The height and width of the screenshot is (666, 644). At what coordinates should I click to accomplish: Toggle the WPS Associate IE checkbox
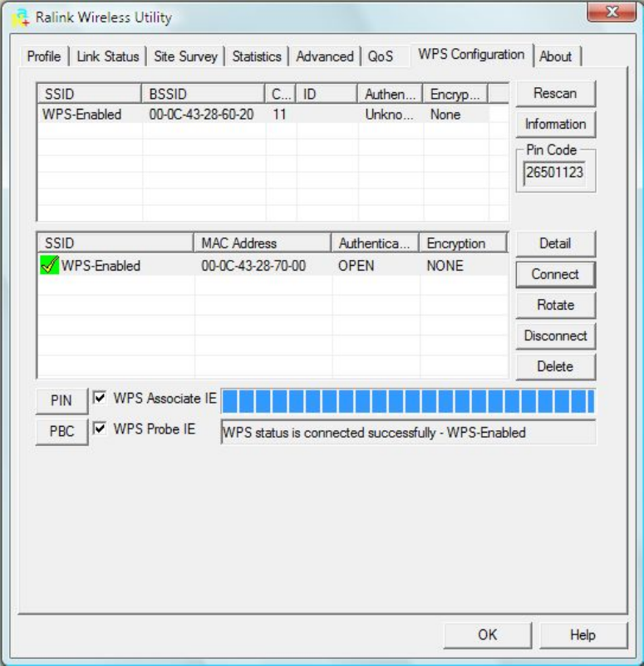pyautogui.click(x=100, y=398)
